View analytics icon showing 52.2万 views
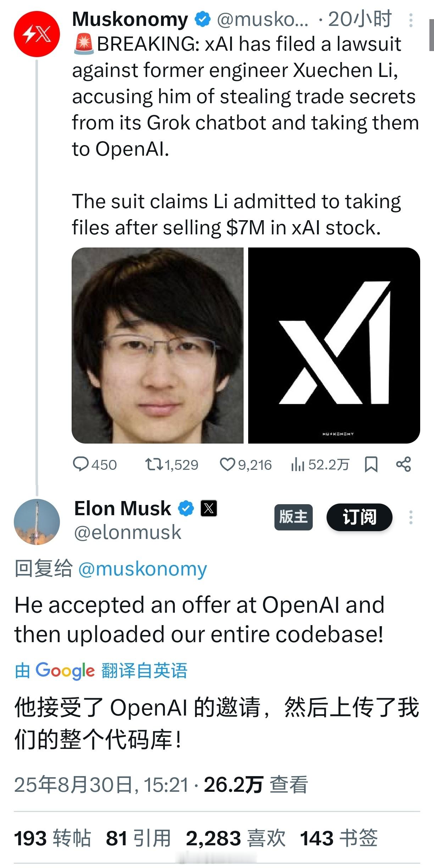 click(x=320, y=464)
